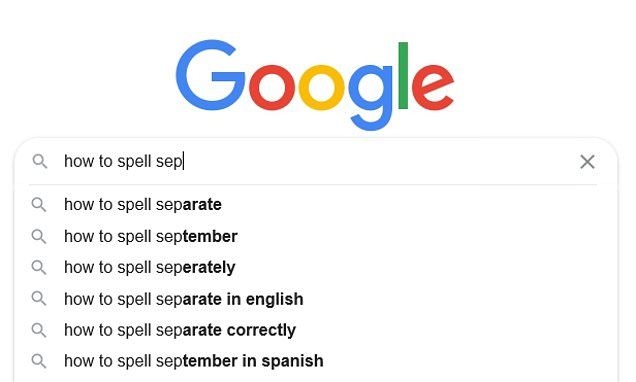The width and height of the screenshot is (636, 382).
Task: Click the blue capital G in Google logo
Action: click(211, 75)
